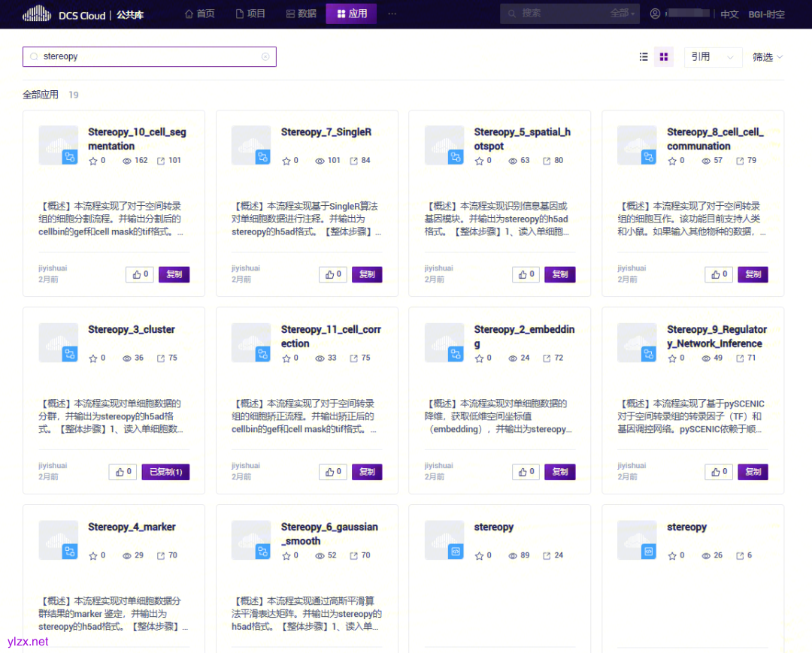Like Stereopy_9_Regulatory_Network_Inference
Viewport: 812px width, 653px height.
[x=718, y=471]
